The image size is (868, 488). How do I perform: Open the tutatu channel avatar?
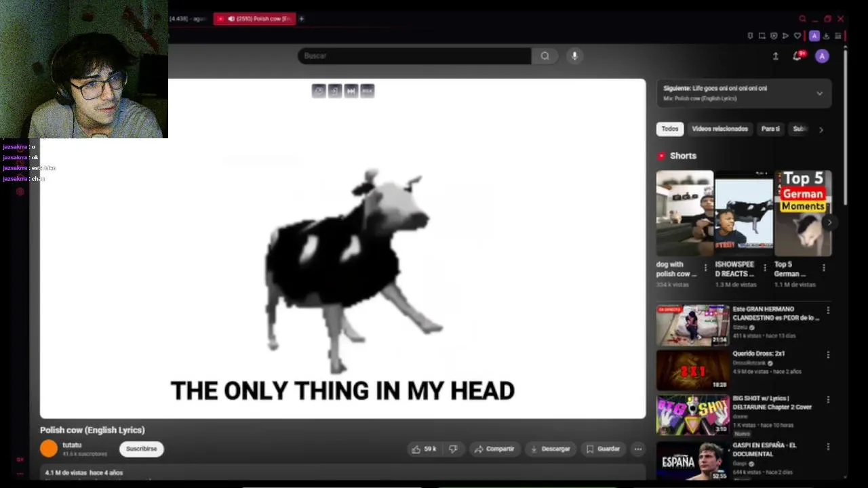[x=49, y=449]
